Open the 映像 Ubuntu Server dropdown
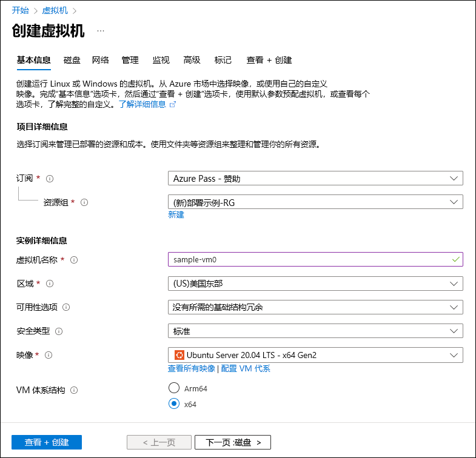Image resolution: width=476 pixels, height=458 pixels. click(x=315, y=355)
